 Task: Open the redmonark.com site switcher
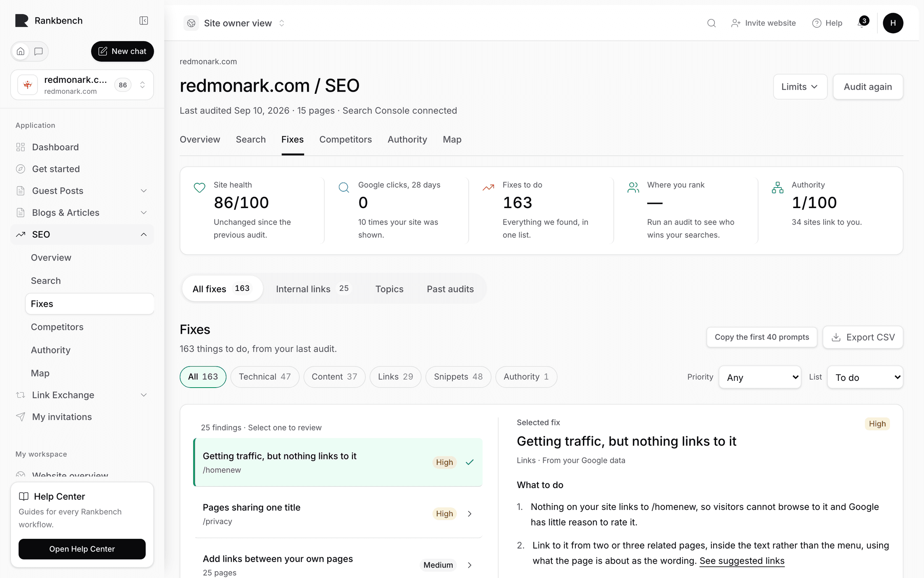pyautogui.click(x=82, y=85)
